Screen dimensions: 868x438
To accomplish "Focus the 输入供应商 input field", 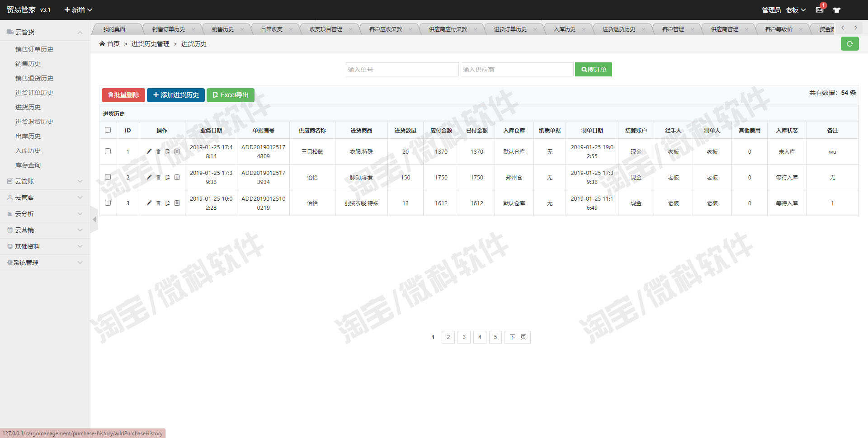I will point(517,70).
